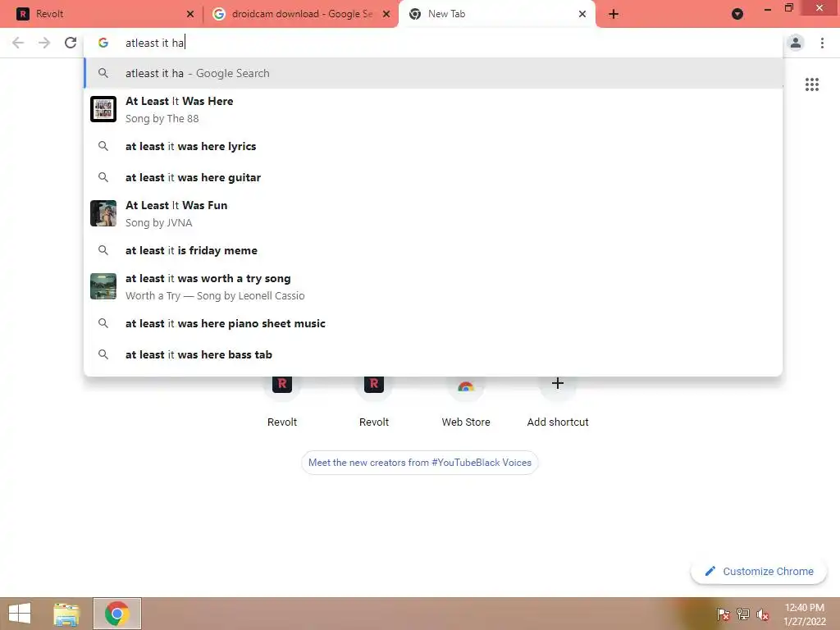Click the JVNA album art thumbnail

pyautogui.click(x=103, y=213)
